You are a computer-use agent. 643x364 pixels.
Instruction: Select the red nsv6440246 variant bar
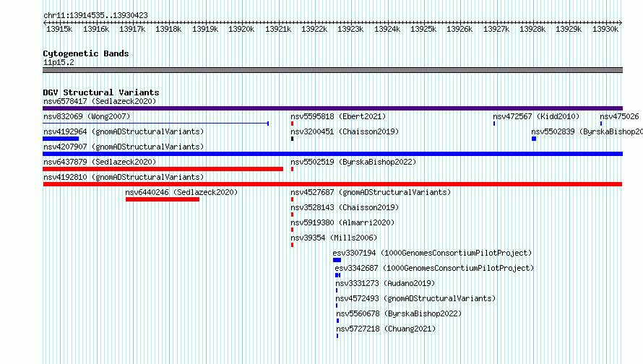[x=163, y=199]
